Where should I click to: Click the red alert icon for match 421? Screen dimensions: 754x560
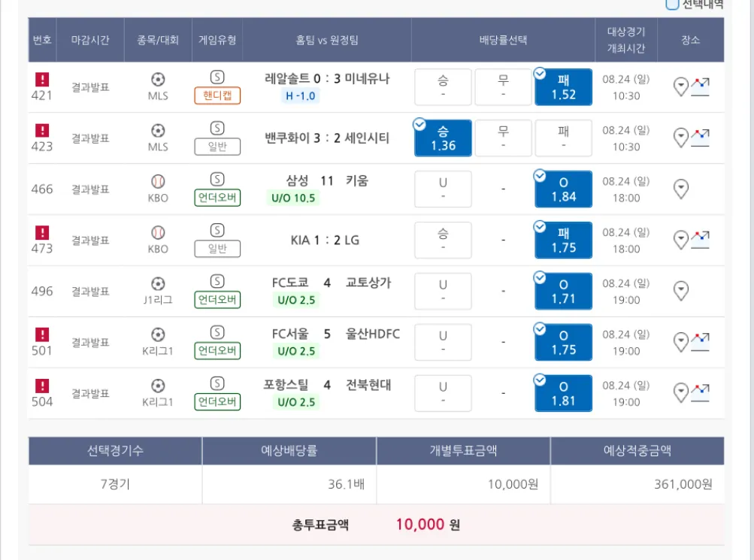click(x=42, y=79)
